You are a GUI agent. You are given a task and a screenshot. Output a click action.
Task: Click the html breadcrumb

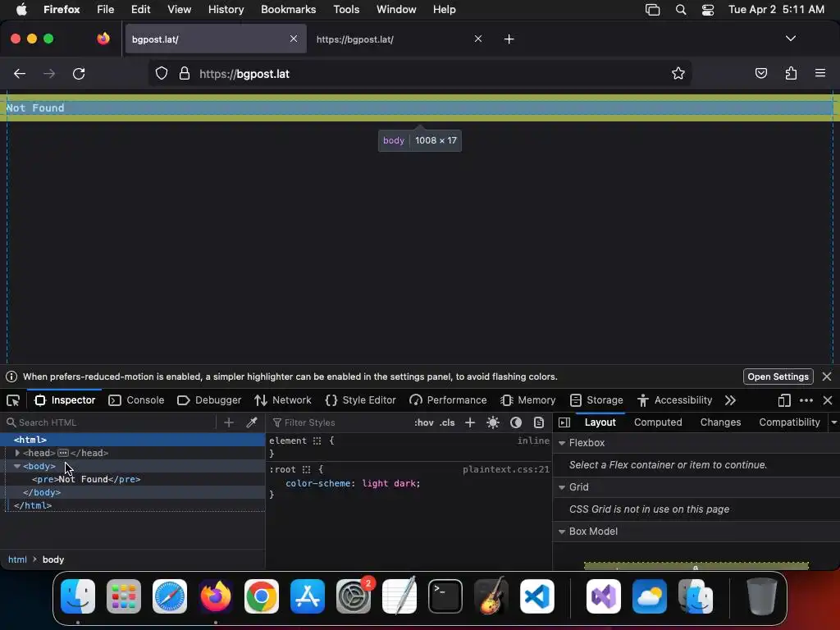click(17, 559)
